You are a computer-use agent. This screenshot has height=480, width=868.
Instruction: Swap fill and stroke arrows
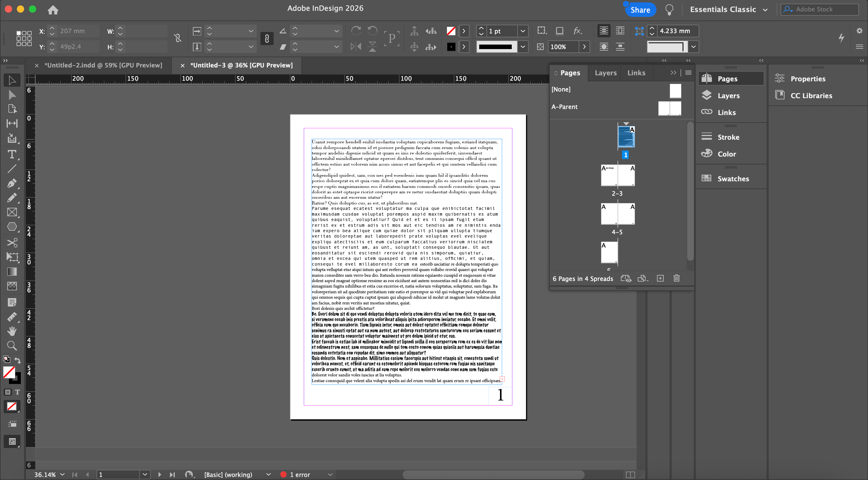tap(17, 360)
